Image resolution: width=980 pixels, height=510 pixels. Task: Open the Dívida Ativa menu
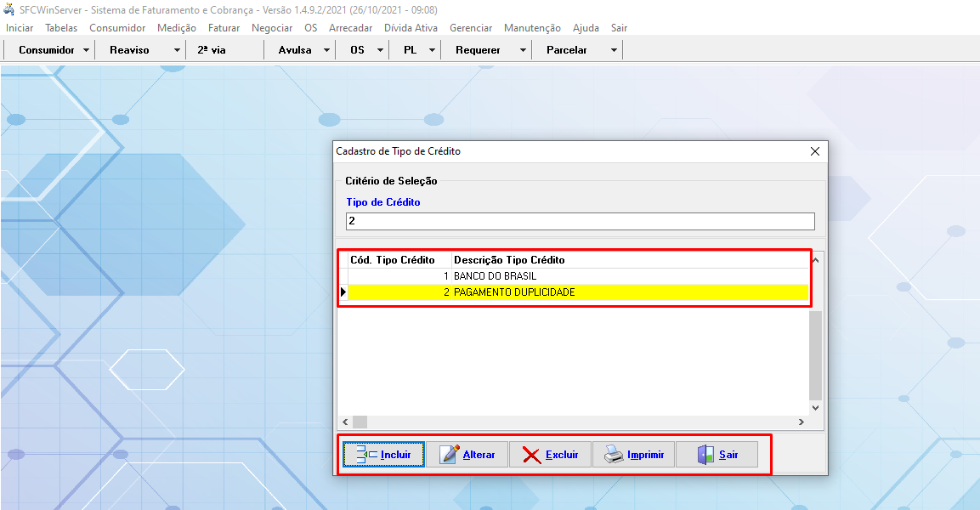coord(411,28)
